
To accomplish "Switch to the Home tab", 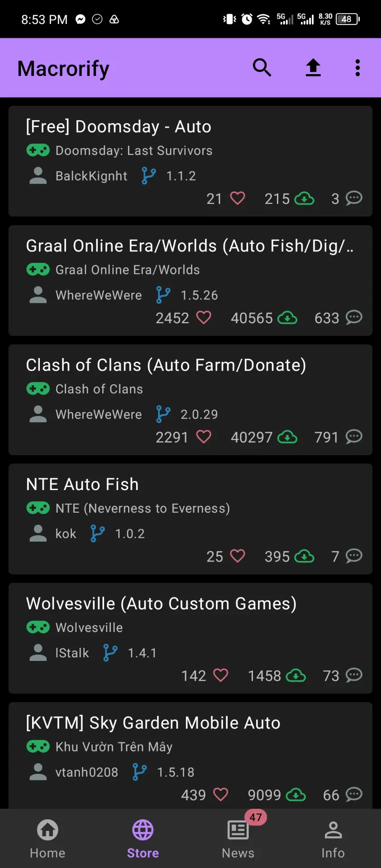I will click(48, 839).
